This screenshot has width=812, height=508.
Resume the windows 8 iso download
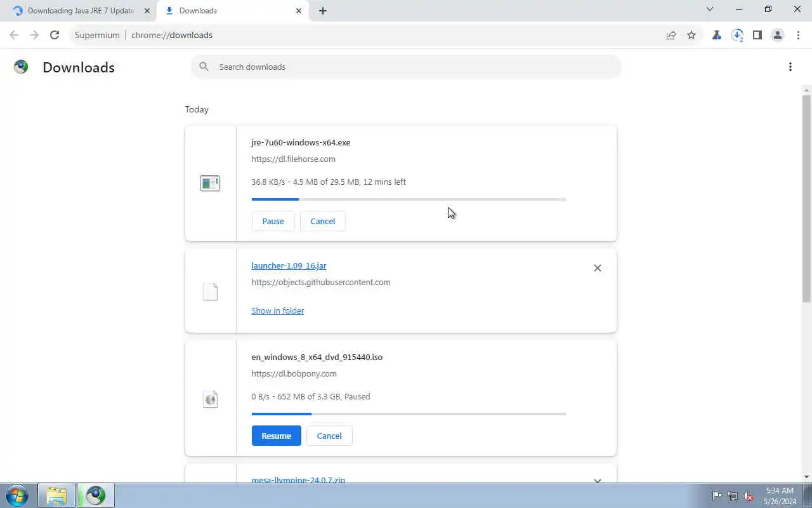click(x=277, y=436)
